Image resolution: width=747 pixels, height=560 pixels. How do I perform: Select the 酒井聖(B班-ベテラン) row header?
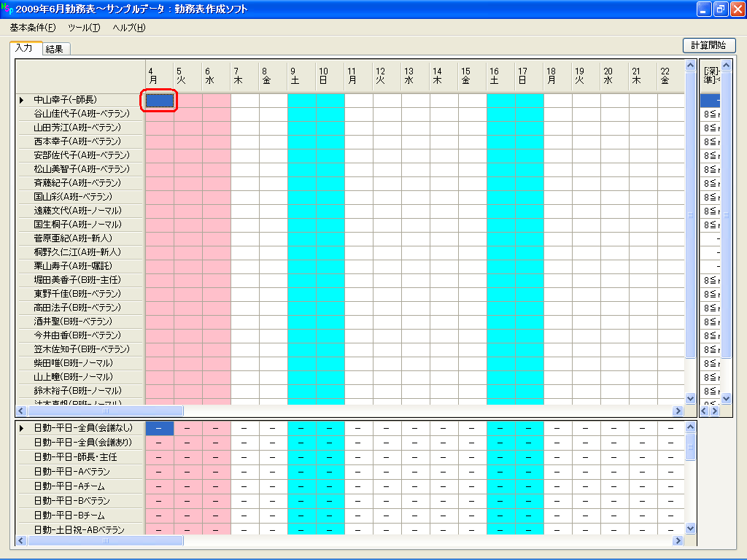[x=80, y=322]
